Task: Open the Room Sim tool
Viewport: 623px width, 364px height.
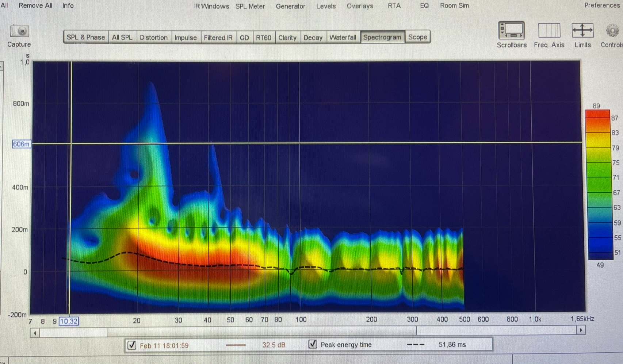Action: click(x=454, y=6)
